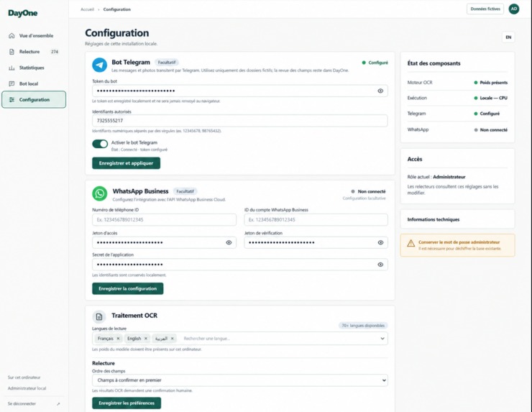Click Sur cet ordinateur in sidebar footer
Image resolution: width=532 pixels, height=412 pixels.
[24, 377]
